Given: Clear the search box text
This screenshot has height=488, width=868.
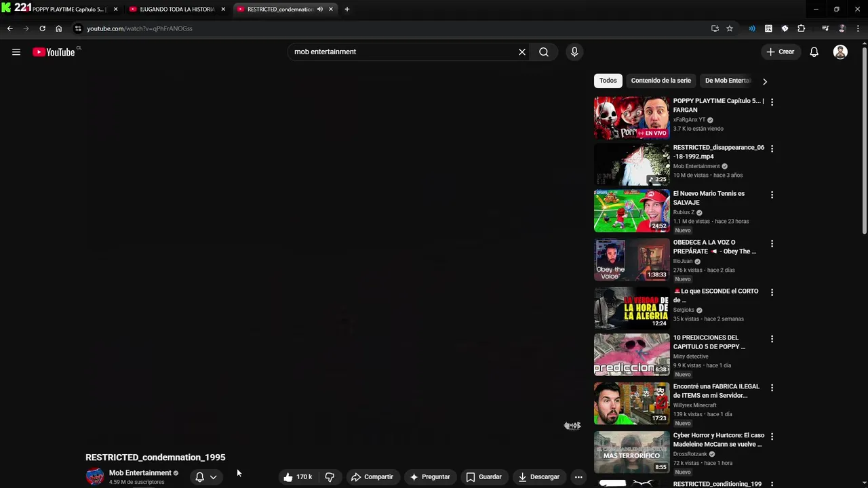Looking at the screenshot, I should click(x=522, y=52).
